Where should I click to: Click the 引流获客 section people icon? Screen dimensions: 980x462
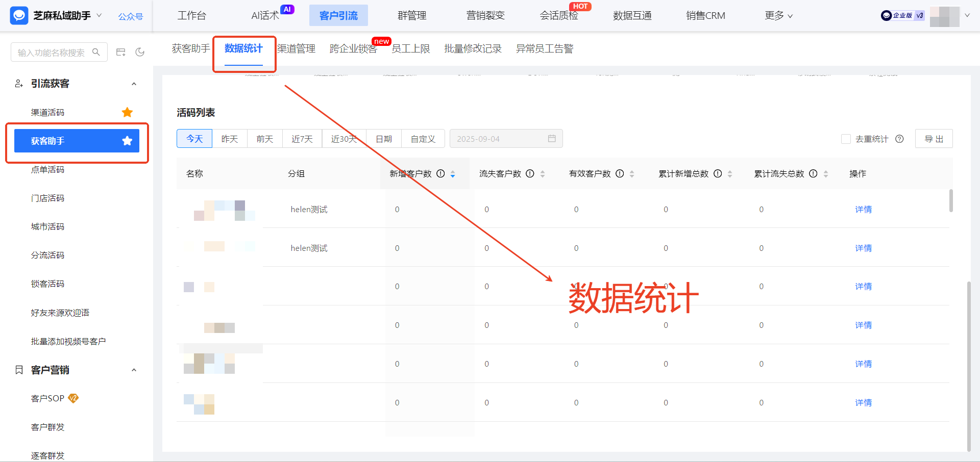[19, 84]
